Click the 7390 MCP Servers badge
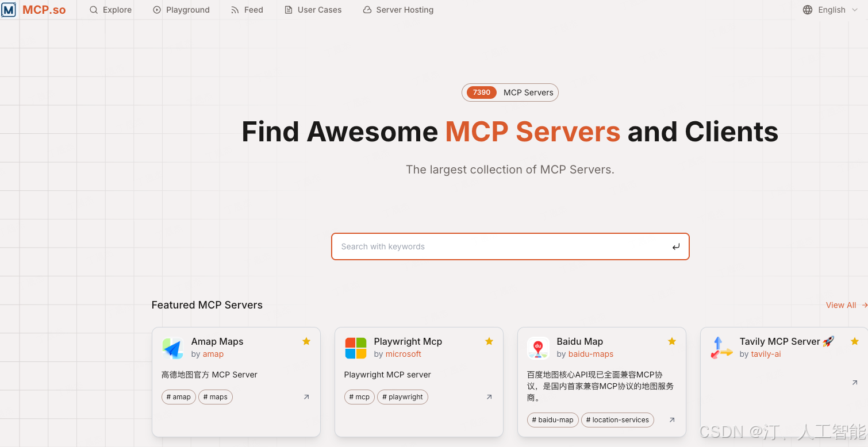 (510, 93)
